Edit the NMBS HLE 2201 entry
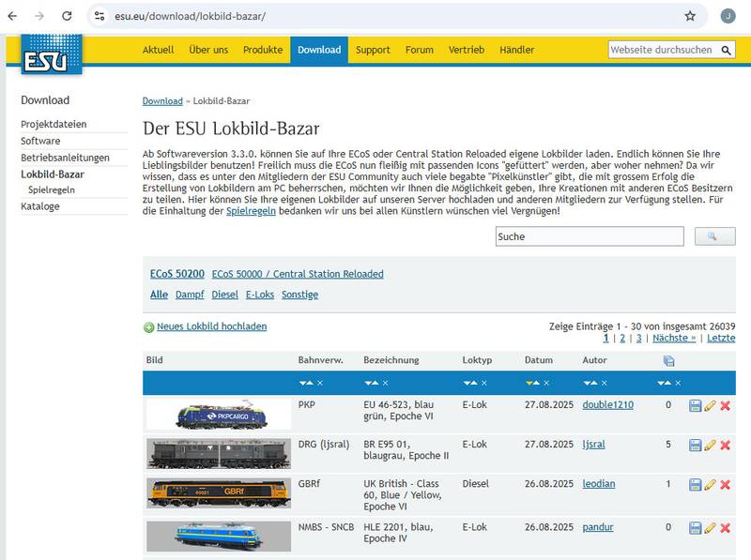Screen dimensions: 751x560 711,528
